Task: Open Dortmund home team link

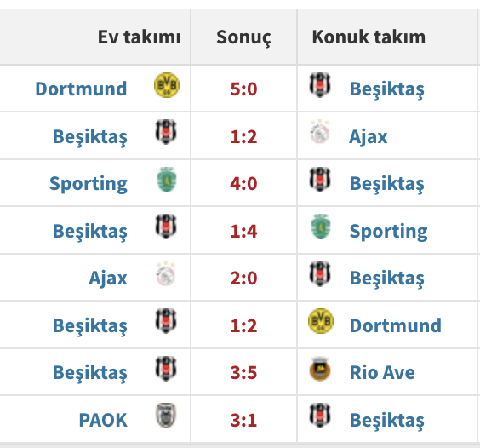Action: [x=81, y=89]
